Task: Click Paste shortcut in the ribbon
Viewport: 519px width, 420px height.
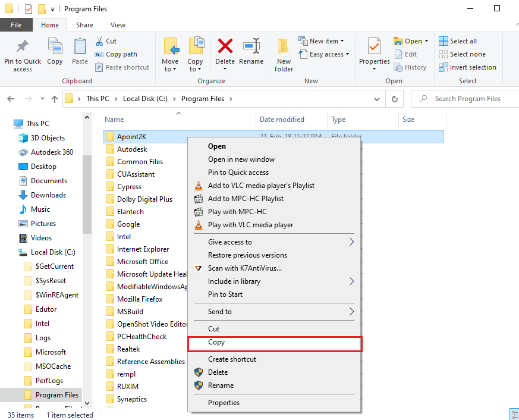Action: (122, 67)
